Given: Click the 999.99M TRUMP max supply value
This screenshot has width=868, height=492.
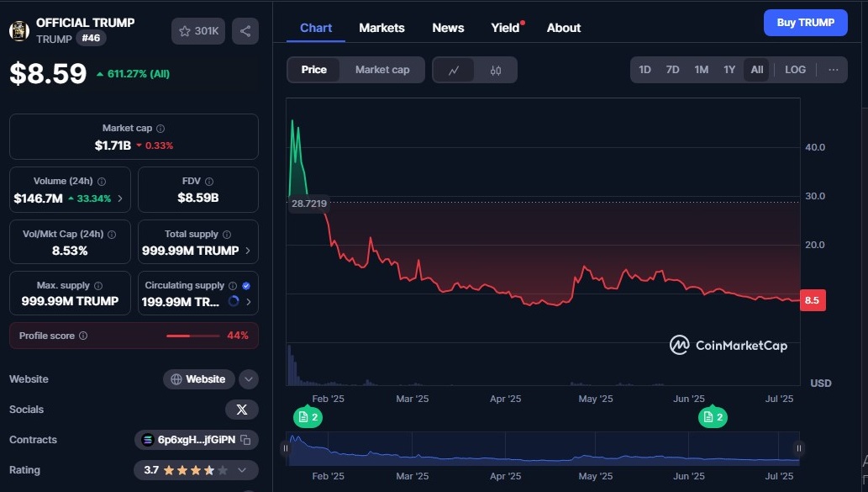Looking at the screenshot, I should 70,301.
